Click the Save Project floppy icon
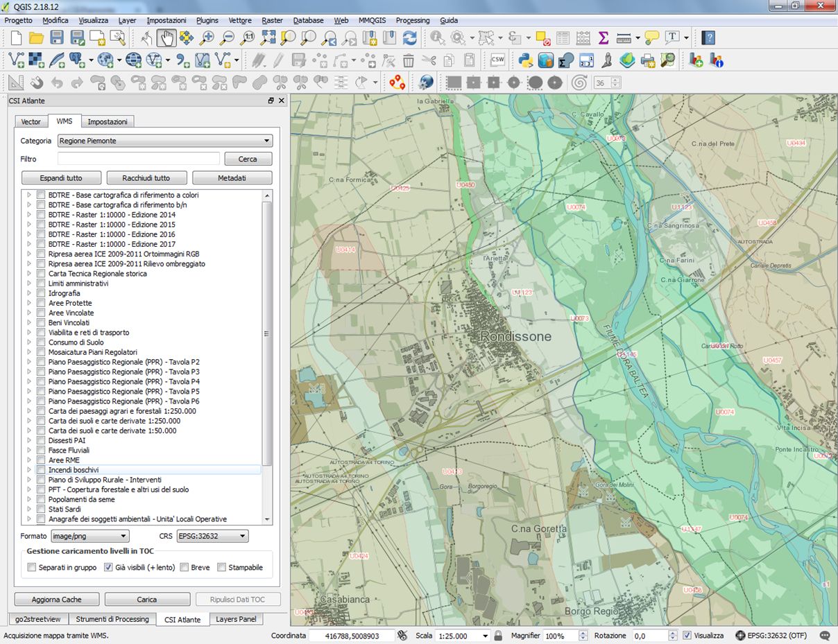This screenshot has width=838, height=644. click(57, 37)
